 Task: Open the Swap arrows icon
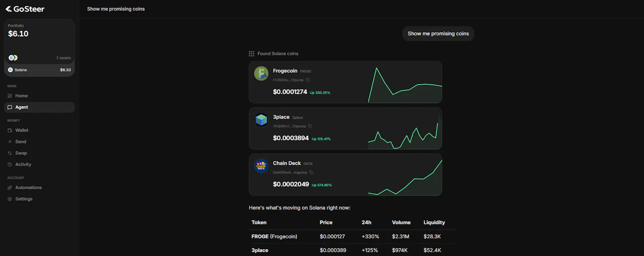10,153
